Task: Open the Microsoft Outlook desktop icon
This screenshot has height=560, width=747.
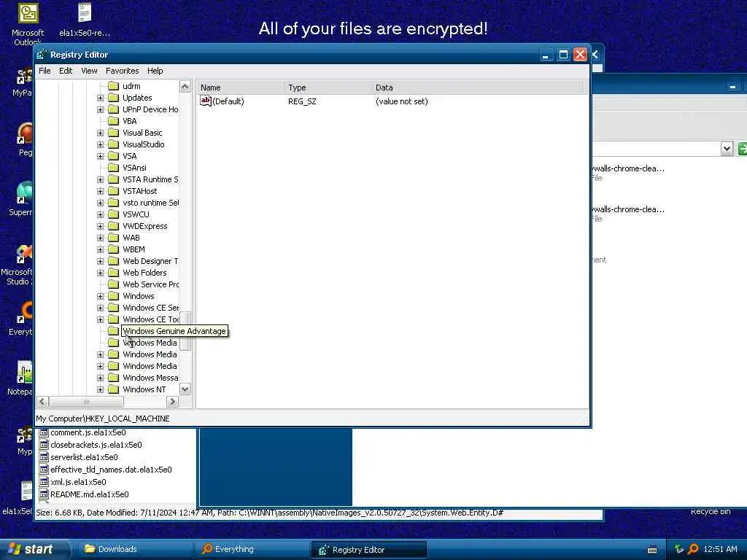Action: [28, 24]
